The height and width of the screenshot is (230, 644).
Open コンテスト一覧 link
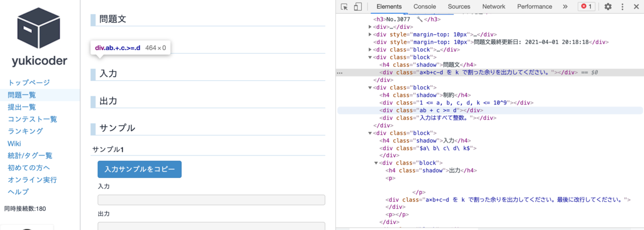click(32, 119)
